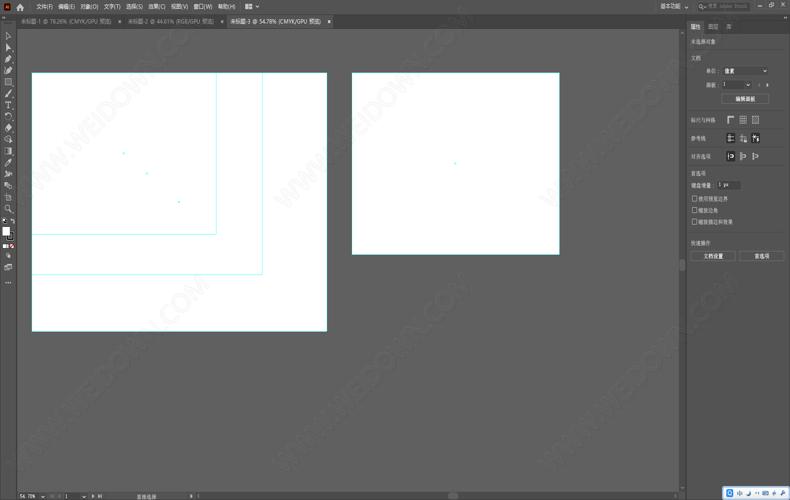Switch to the Layers panel tab
This screenshot has height=500, width=790.
(x=713, y=27)
